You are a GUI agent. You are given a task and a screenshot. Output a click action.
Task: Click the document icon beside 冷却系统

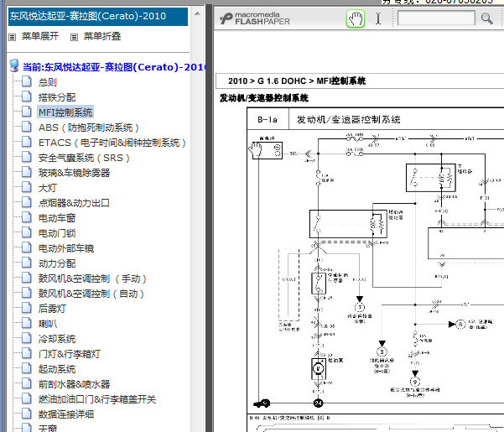[x=27, y=338]
